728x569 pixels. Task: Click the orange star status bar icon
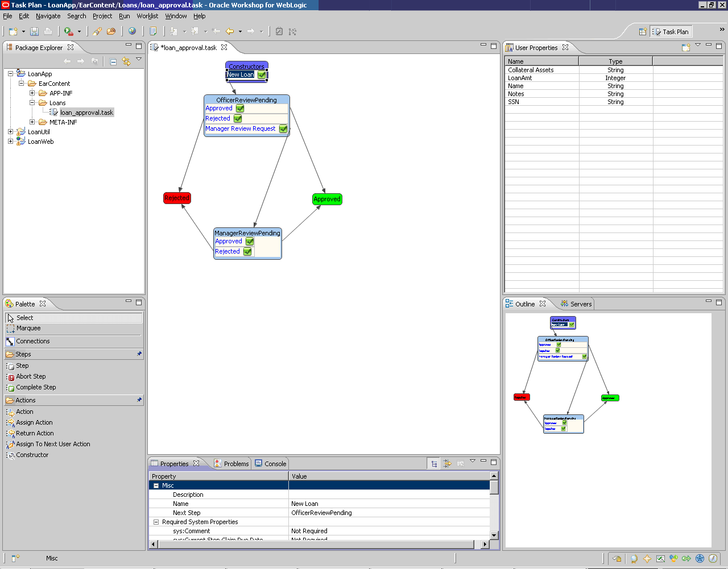pyautogui.click(x=647, y=559)
